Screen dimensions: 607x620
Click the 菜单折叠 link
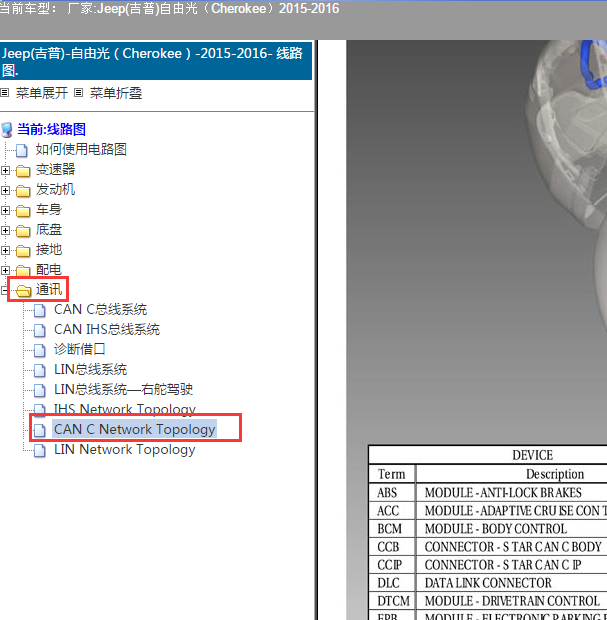point(116,93)
